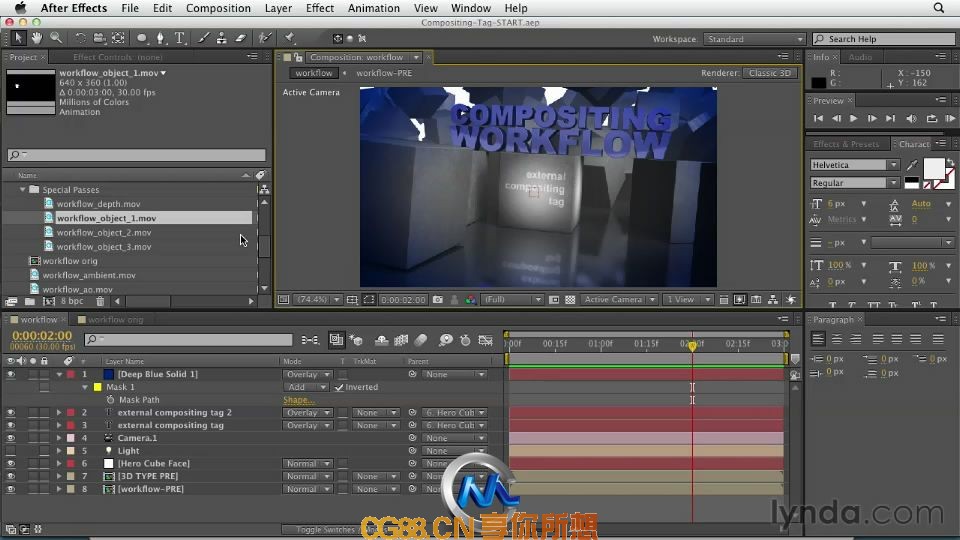Screen dimensions: 960x540
Task: Open Graph Editor in timeline
Action: pyautogui.click(x=486, y=340)
